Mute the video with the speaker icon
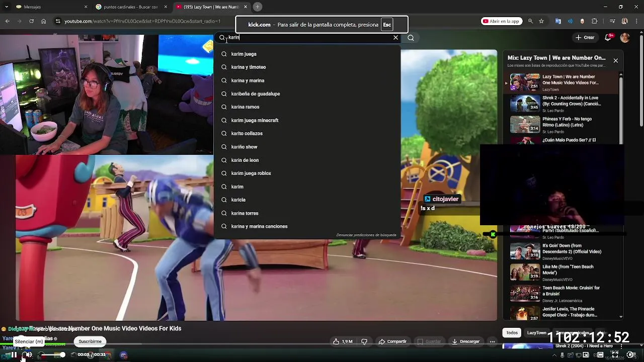 point(29,355)
